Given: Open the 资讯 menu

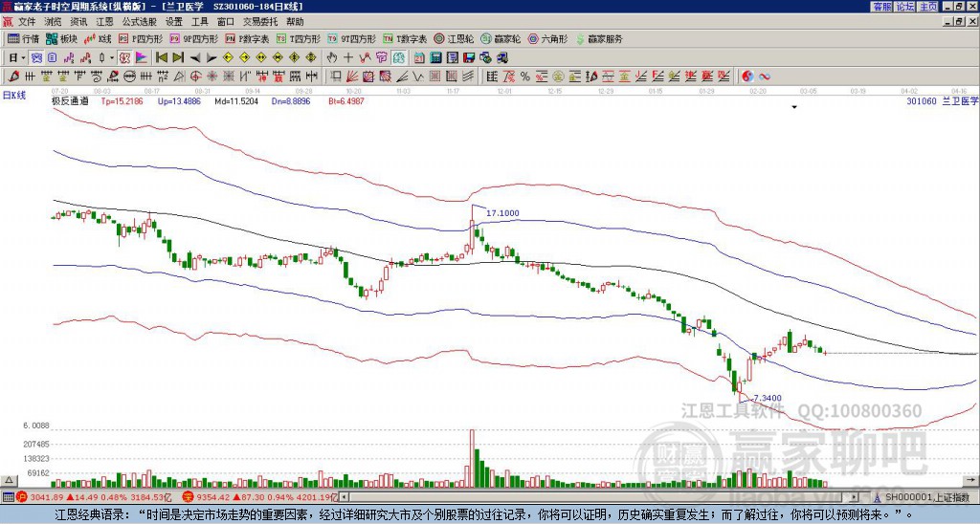Looking at the screenshot, I should click(78, 22).
